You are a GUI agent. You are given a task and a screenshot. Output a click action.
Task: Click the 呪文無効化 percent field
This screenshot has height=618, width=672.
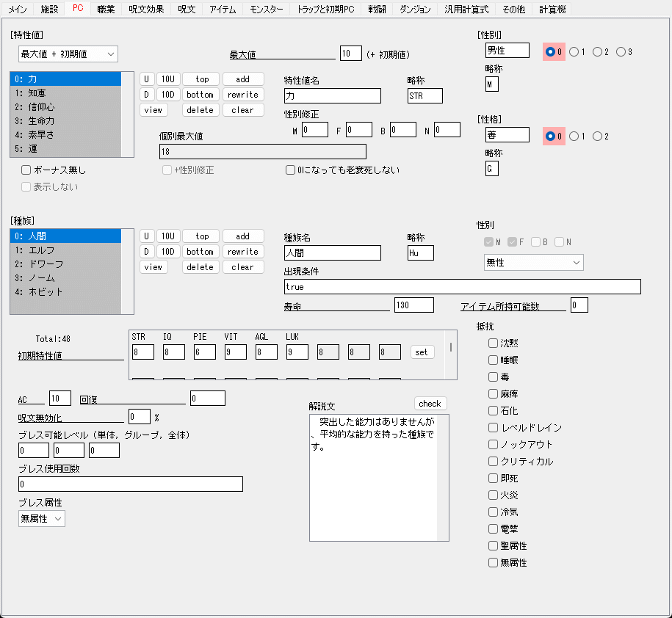(140, 417)
